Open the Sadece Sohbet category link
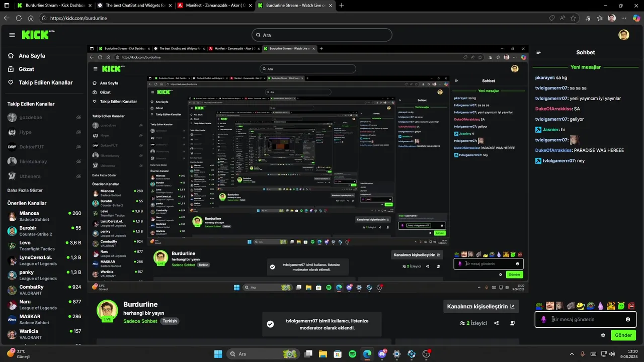Screen dimensions: 644x362 140,321
